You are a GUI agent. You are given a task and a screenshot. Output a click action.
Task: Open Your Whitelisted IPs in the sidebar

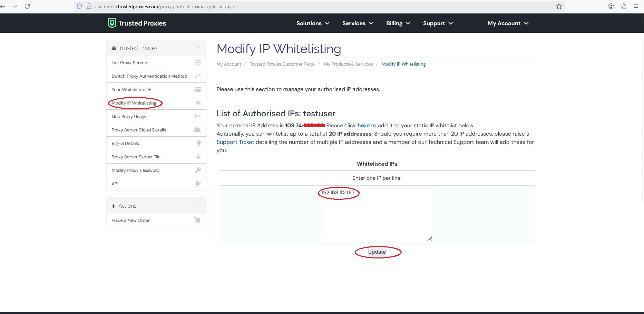tap(156, 89)
